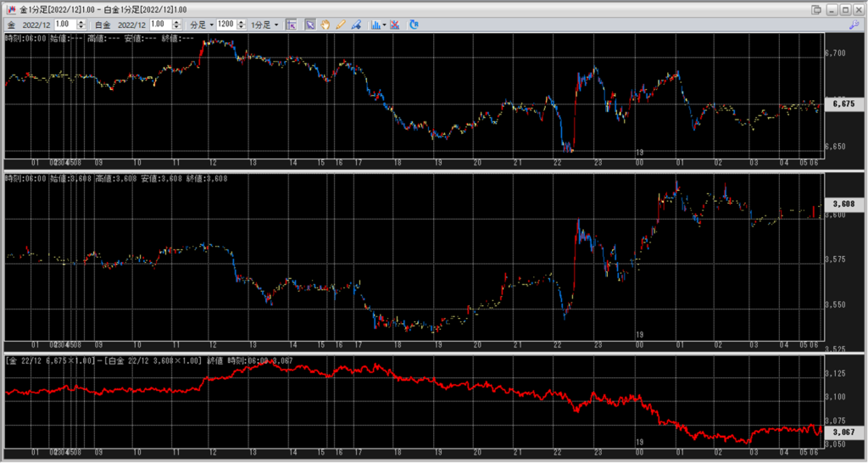Click the 白金 symbol label in toolbar
This screenshot has height=463, width=868.
pos(101,25)
